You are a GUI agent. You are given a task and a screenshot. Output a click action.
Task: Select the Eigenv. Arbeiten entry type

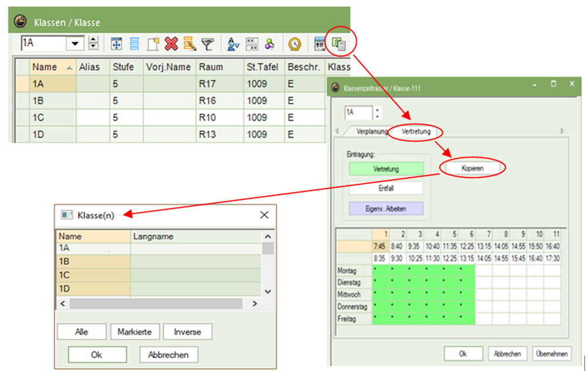click(x=386, y=208)
